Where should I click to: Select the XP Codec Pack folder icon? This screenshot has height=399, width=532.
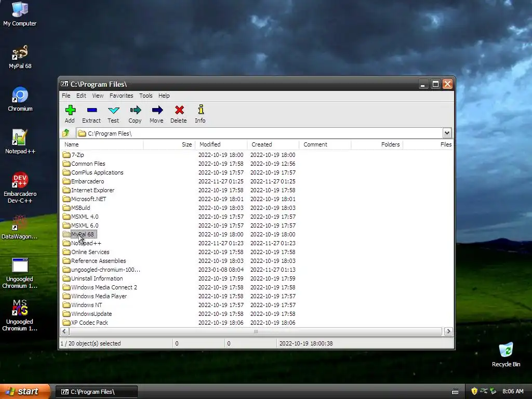point(66,323)
